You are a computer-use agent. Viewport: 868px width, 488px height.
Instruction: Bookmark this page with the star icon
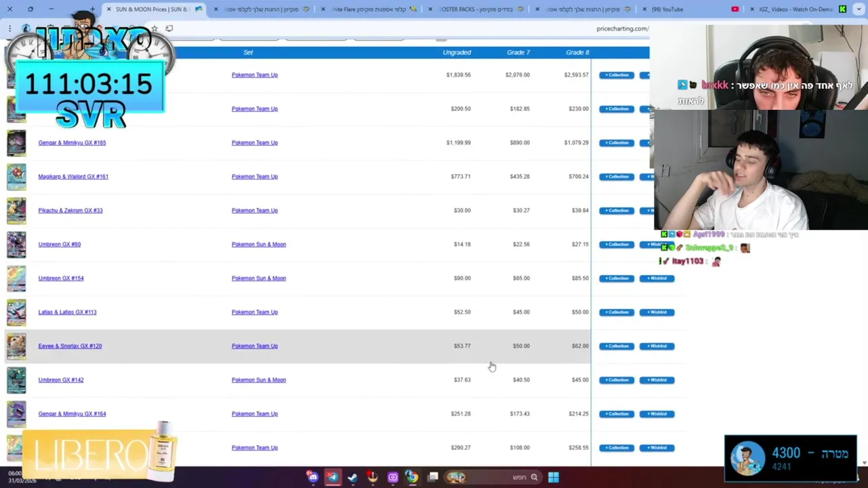click(155, 28)
